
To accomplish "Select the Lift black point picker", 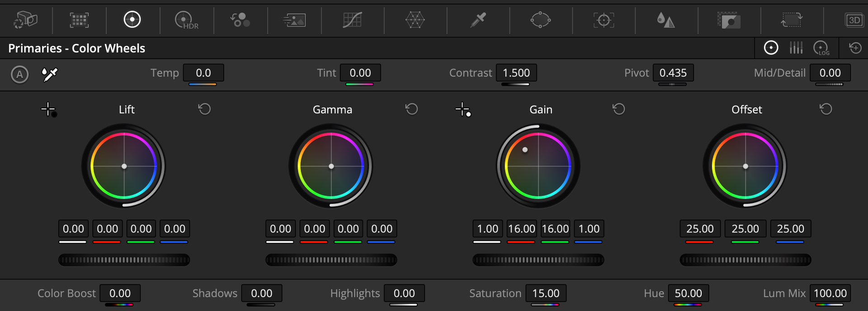I will (x=49, y=110).
